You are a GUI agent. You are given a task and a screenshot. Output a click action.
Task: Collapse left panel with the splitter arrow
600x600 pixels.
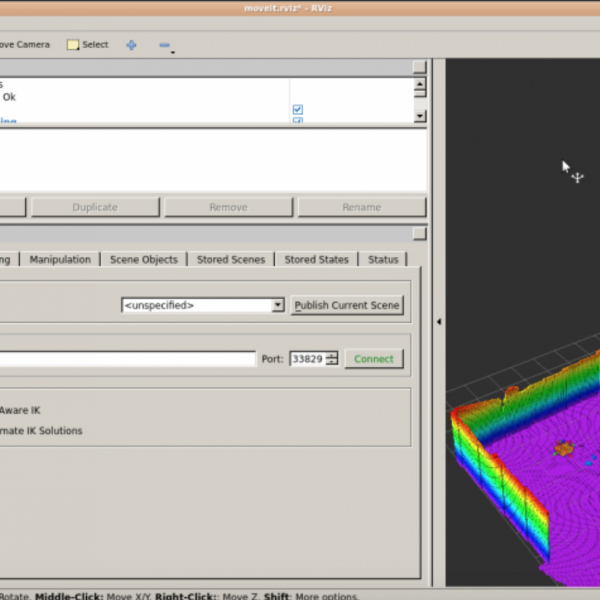coord(438,321)
